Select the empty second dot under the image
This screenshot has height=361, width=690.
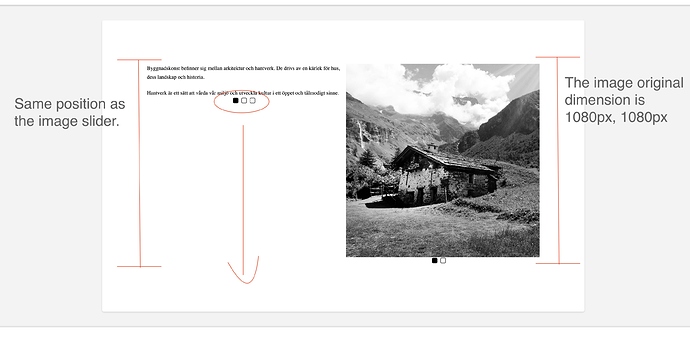443,261
